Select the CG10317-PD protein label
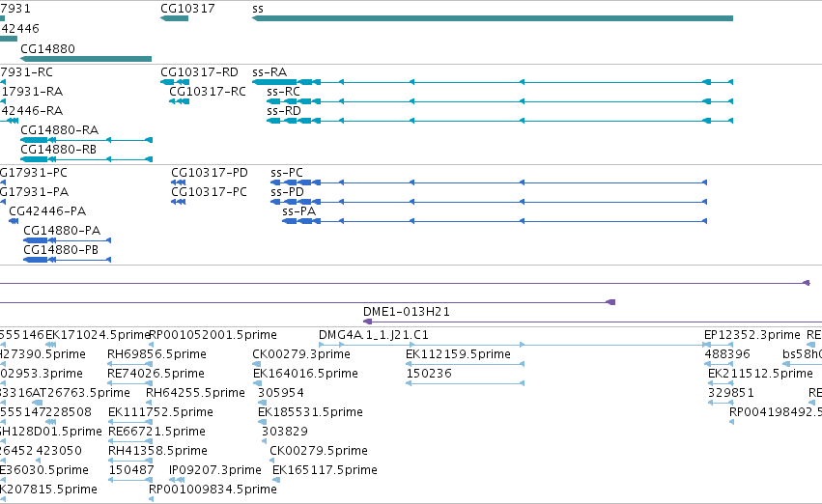 [210, 173]
